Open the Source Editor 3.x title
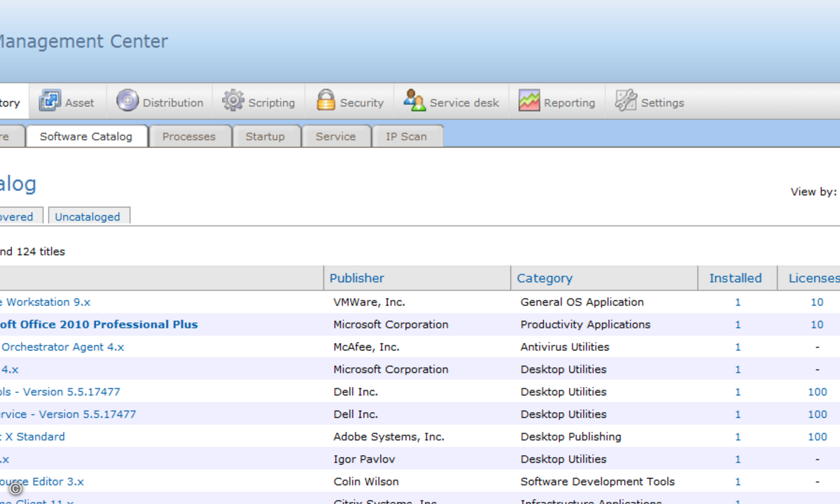Viewport: 840px width, 504px height. point(42,482)
